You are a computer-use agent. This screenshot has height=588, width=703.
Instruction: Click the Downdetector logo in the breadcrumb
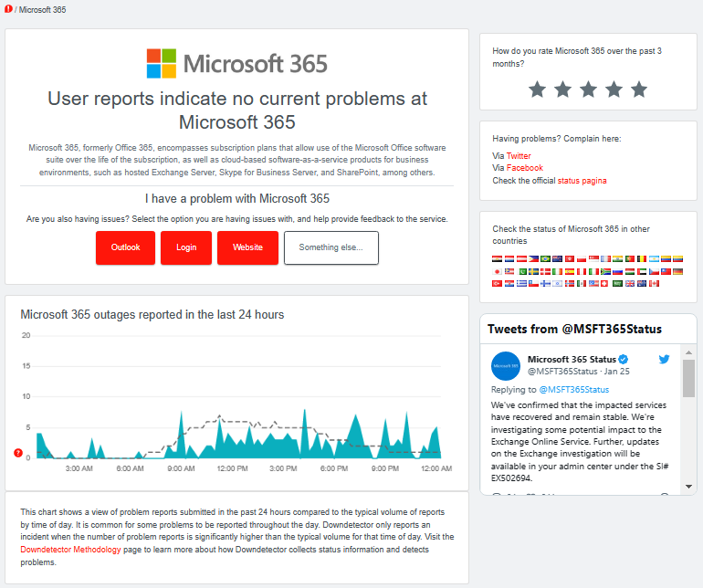point(8,9)
